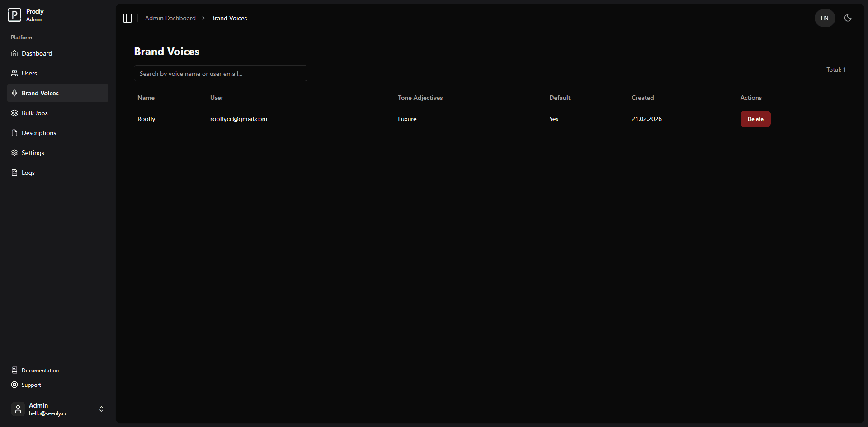The image size is (868, 427).
Task: Click the Prodly logo icon
Action: (x=14, y=15)
